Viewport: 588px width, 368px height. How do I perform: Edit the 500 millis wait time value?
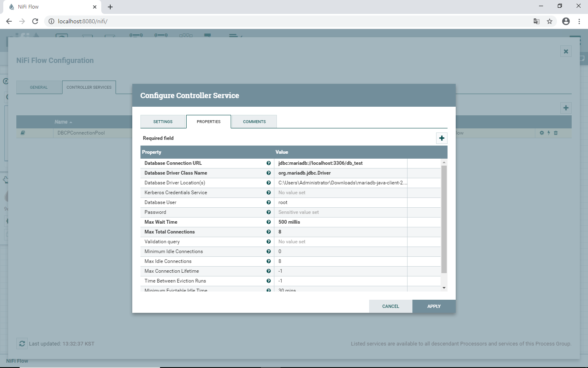(x=341, y=222)
